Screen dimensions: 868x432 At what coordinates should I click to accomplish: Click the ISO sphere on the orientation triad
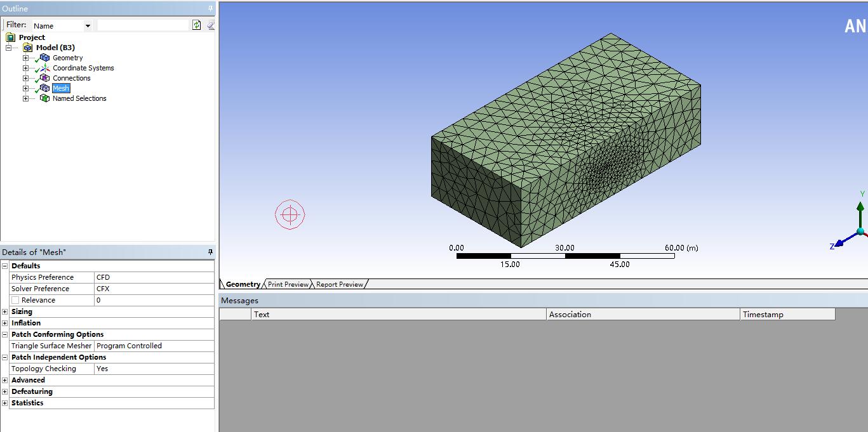[x=861, y=232]
